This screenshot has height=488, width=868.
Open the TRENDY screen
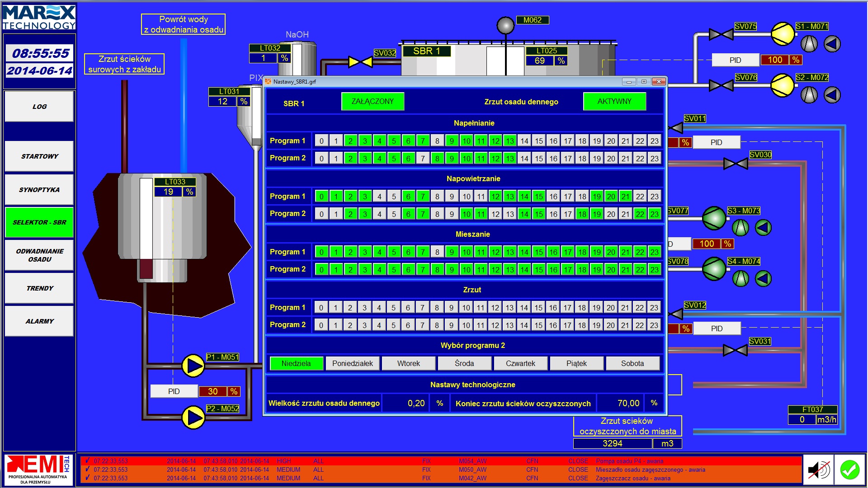click(39, 288)
